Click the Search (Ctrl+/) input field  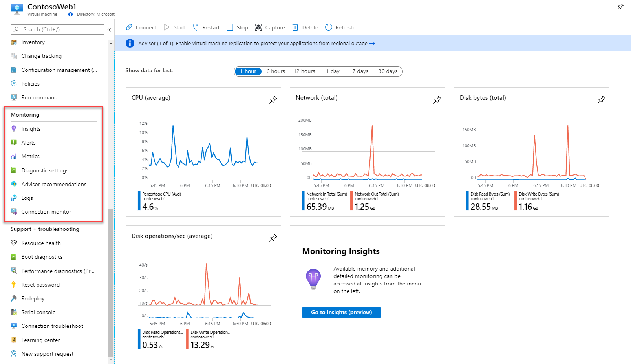(57, 29)
